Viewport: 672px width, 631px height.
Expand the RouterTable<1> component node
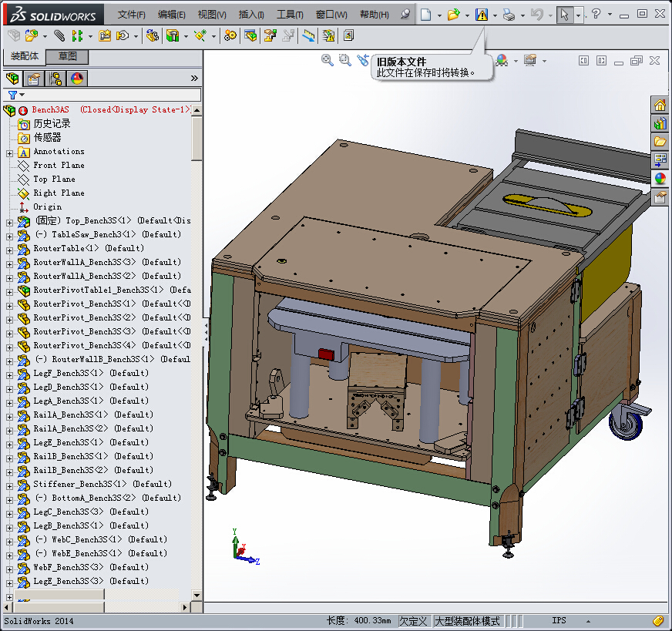coord(9,249)
